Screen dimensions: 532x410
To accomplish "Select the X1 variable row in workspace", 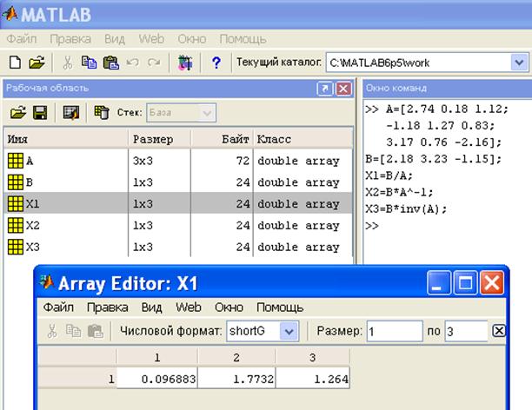I will pos(178,203).
